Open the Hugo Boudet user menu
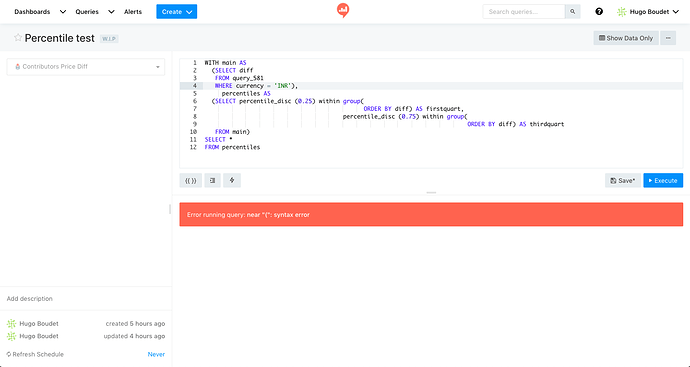This screenshot has width=690, height=367. (648, 12)
